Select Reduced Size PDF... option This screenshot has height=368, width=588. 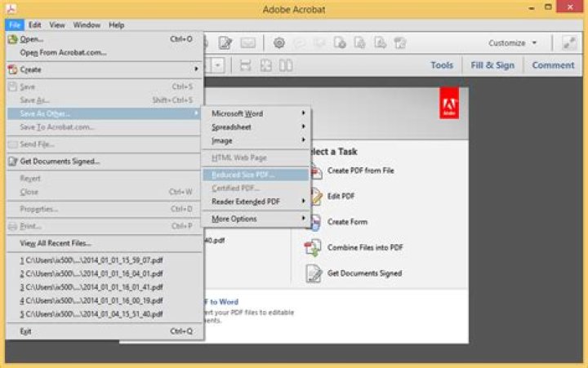pyautogui.click(x=256, y=175)
